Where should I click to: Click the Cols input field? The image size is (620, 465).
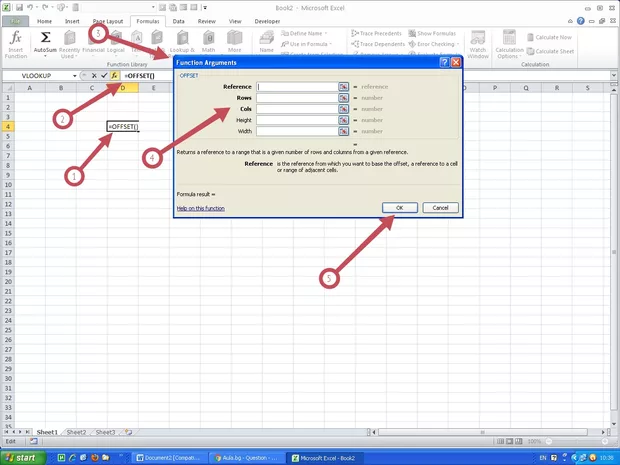(x=297, y=109)
